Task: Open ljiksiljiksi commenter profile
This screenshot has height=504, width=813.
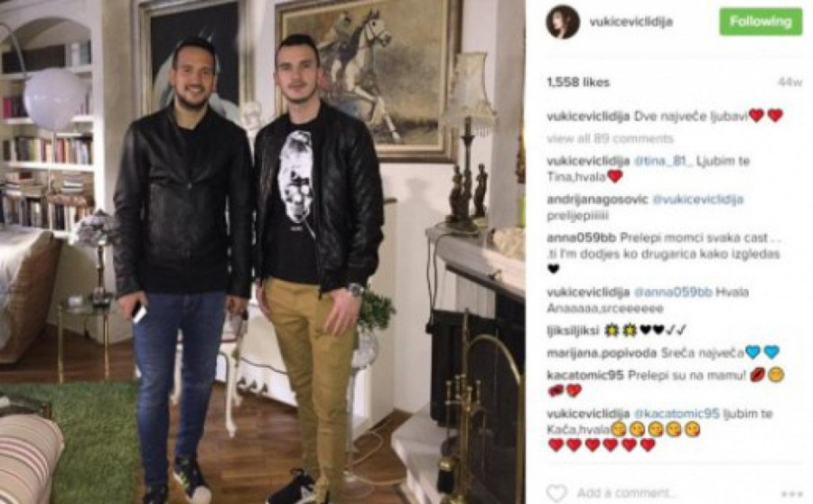Action: click(573, 331)
